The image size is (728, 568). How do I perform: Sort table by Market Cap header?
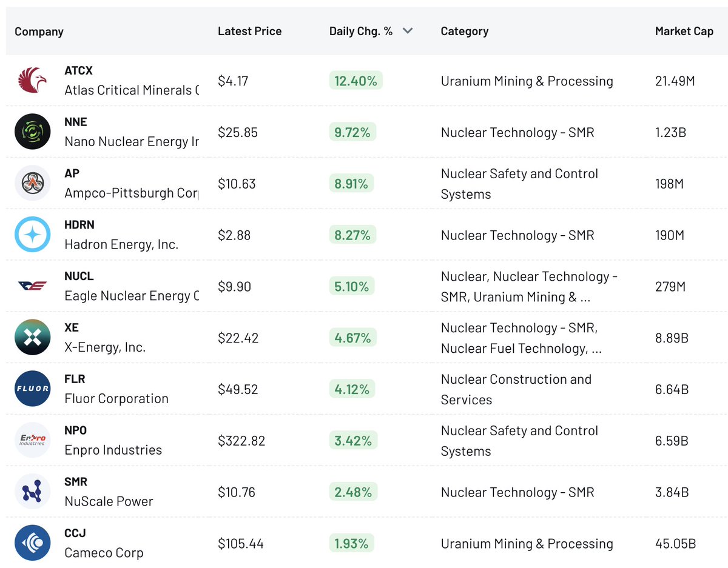(x=684, y=31)
